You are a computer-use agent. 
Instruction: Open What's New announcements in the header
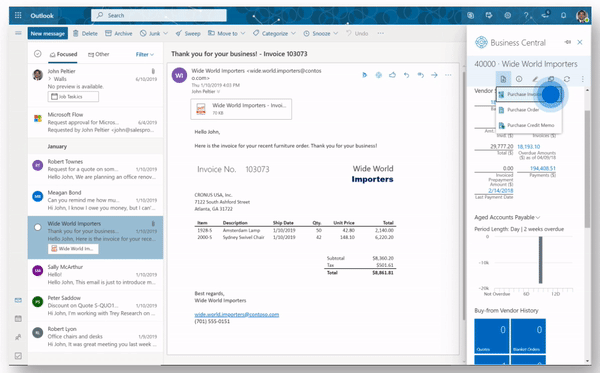pyautogui.click(x=545, y=15)
